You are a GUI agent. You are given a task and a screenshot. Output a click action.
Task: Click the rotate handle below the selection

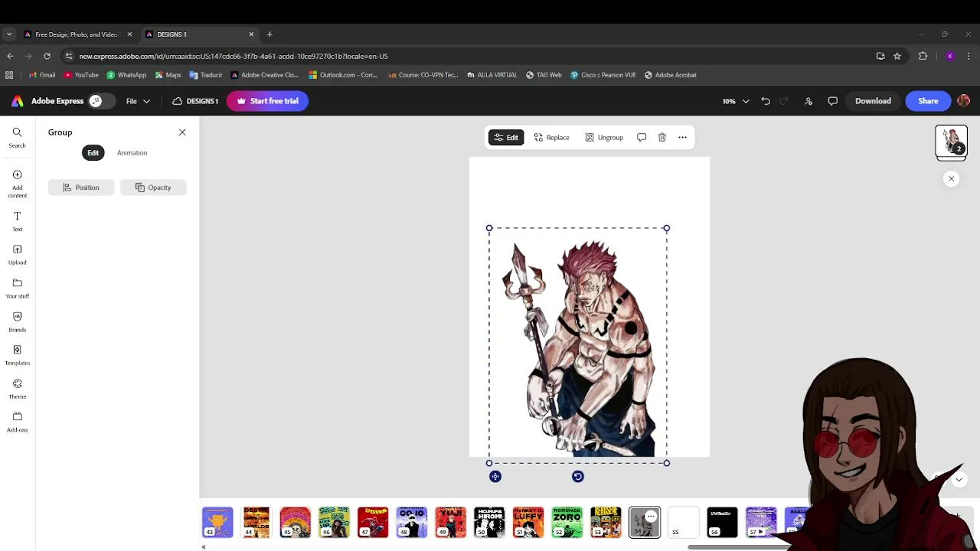click(x=578, y=476)
